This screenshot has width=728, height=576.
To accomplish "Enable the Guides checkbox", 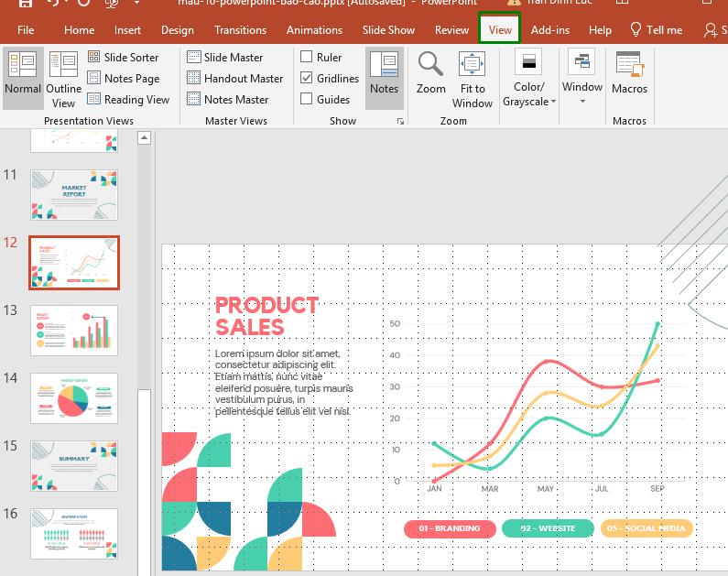I will [x=307, y=98].
